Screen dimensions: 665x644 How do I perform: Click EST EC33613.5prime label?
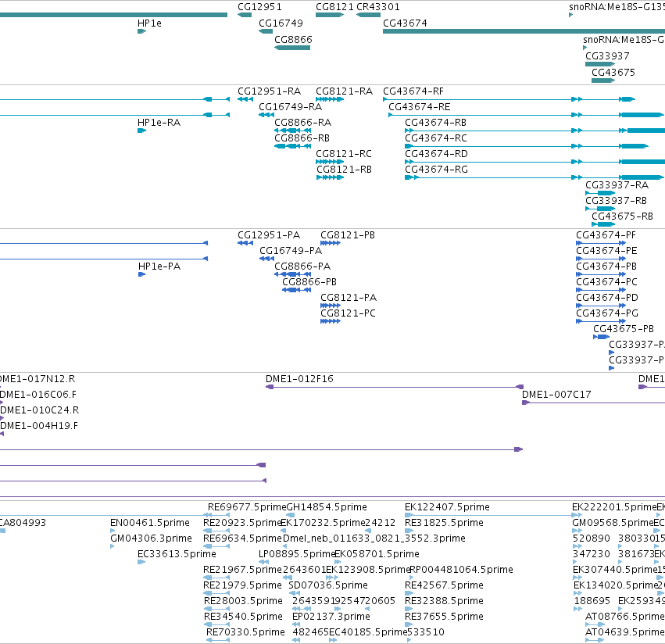(177, 554)
